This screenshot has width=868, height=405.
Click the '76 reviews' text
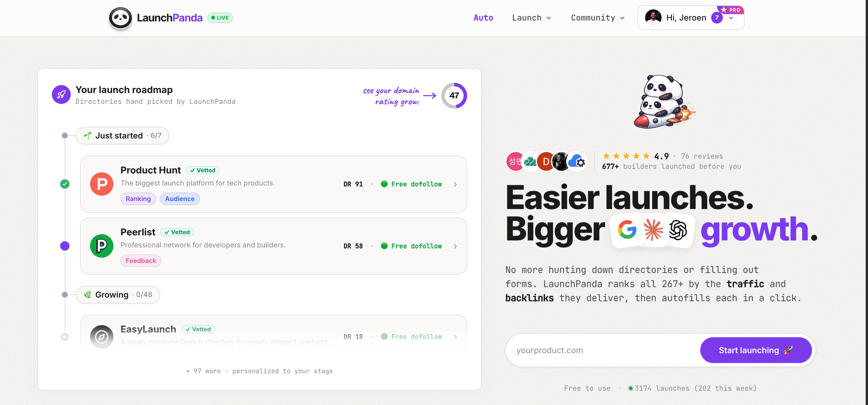pos(702,156)
